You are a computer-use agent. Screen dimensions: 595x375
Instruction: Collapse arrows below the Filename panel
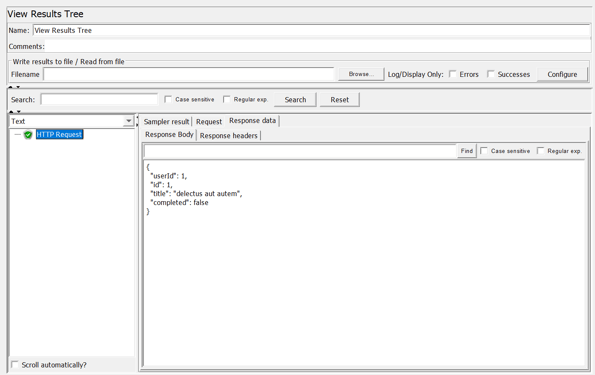(14, 87)
